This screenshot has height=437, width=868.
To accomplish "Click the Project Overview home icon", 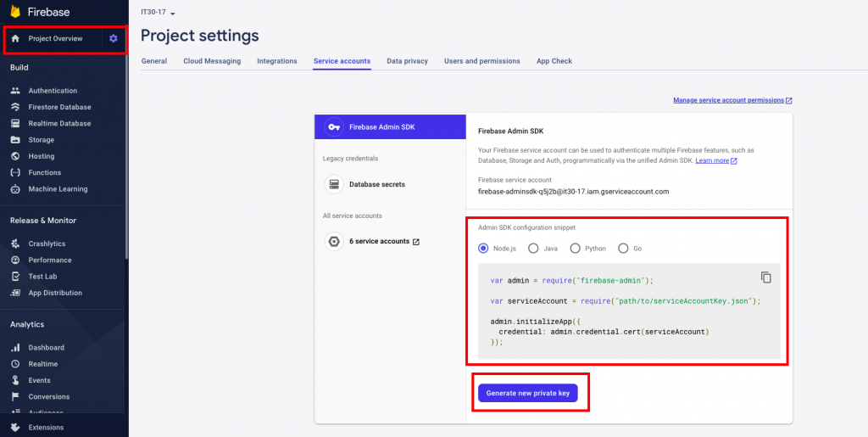I will (x=15, y=38).
